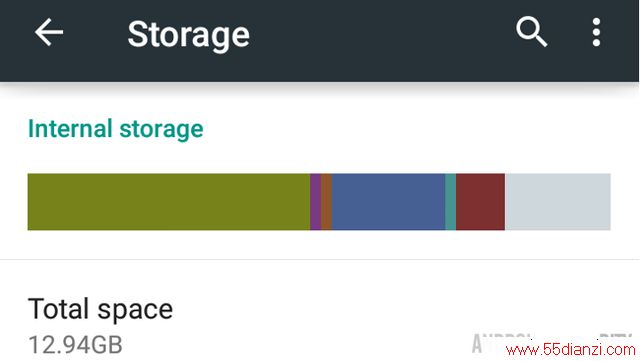Tap the 12.94GB value text
The image size is (640, 361).
pos(75,345)
